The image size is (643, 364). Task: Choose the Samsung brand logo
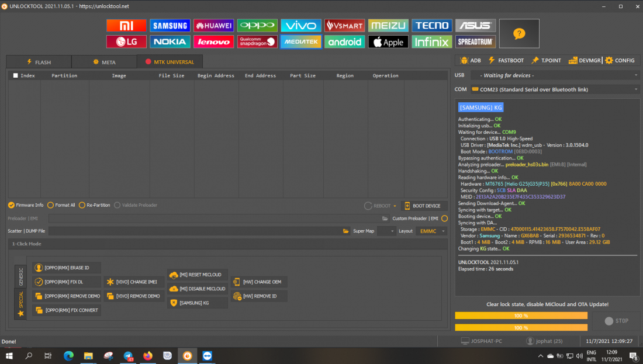pos(170,25)
